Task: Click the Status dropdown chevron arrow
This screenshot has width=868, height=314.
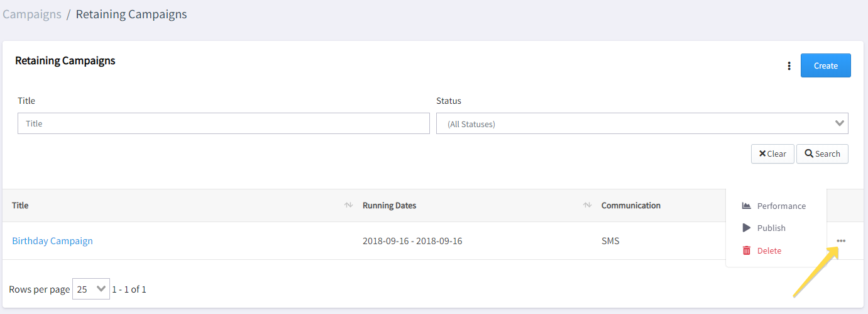Action: click(x=840, y=123)
